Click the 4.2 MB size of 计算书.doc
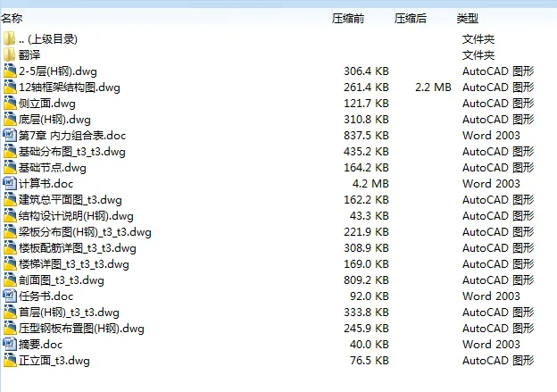The width and height of the screenshot is (557, 392). (370, 183)
